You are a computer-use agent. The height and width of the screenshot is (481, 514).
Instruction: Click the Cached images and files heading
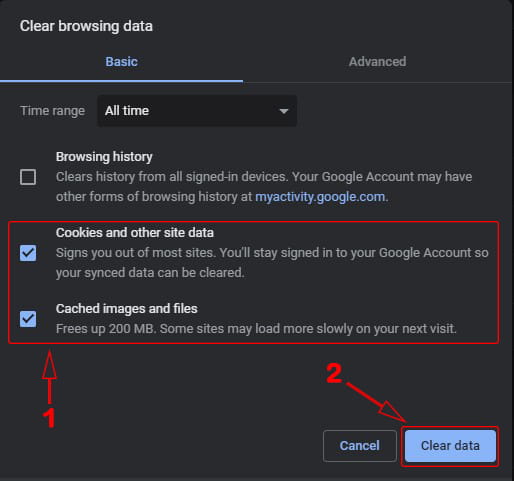[127, 309]
